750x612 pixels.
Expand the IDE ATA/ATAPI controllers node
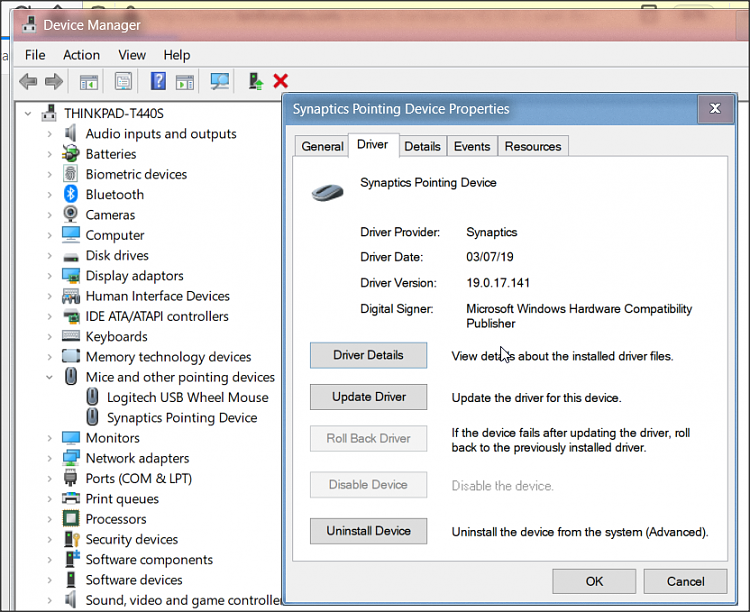(50, 316)
